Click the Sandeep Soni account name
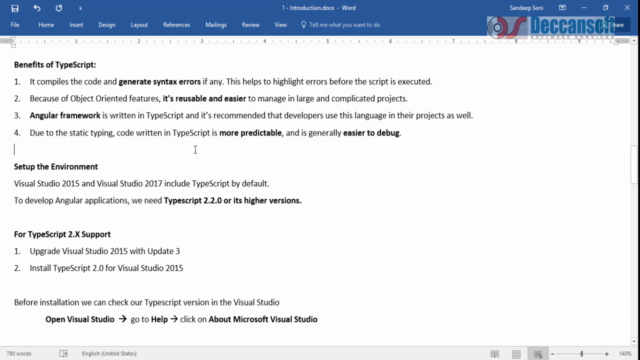The height and width of the screenshot is (360, 640). (x=526, y=8)
